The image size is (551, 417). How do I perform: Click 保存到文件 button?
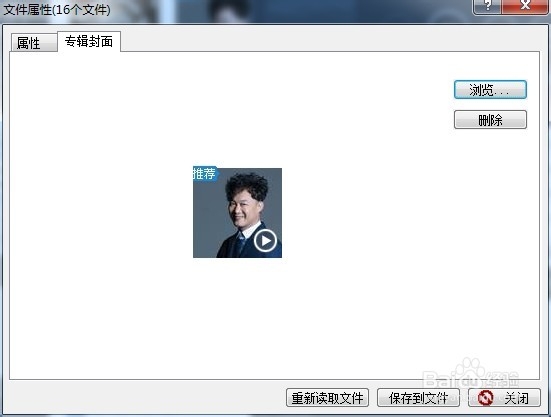(x=418, y=398)
